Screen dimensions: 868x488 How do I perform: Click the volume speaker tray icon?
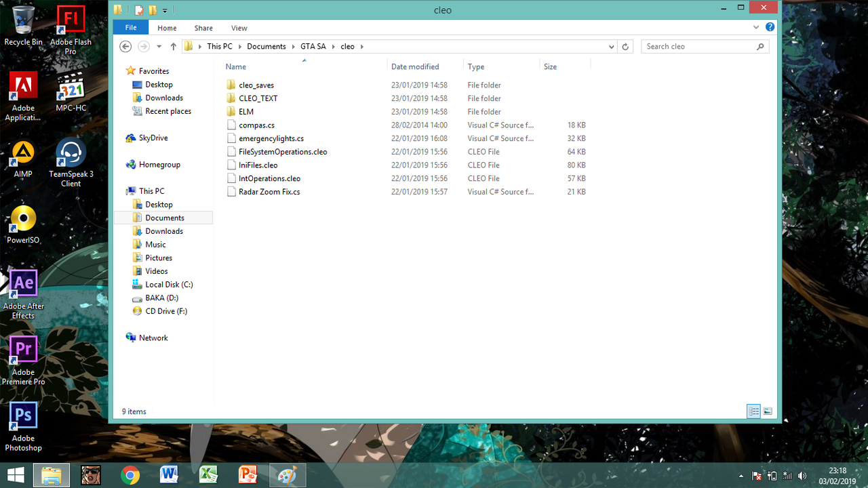point(802,476)
